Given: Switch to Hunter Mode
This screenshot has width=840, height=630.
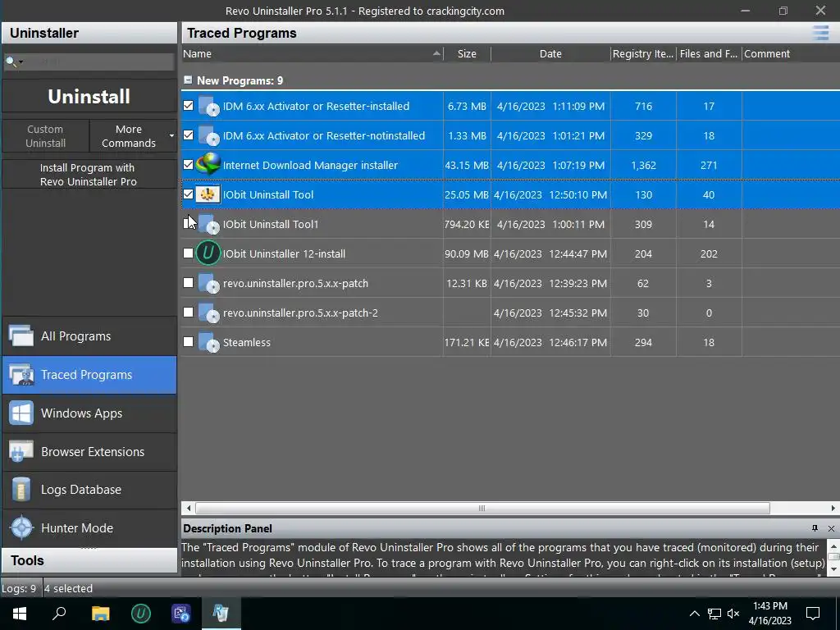Looking at the screenshot, I should click(x=89, y=528).
